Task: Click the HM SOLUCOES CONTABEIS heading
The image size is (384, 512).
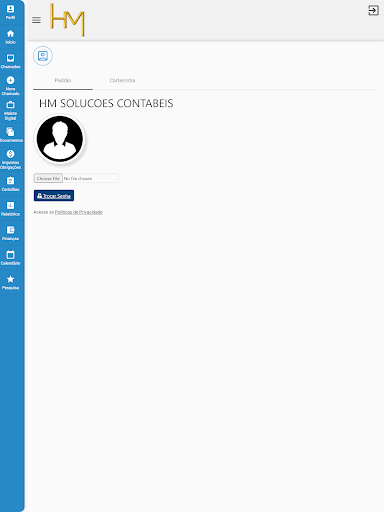Action: coord(106,103)
